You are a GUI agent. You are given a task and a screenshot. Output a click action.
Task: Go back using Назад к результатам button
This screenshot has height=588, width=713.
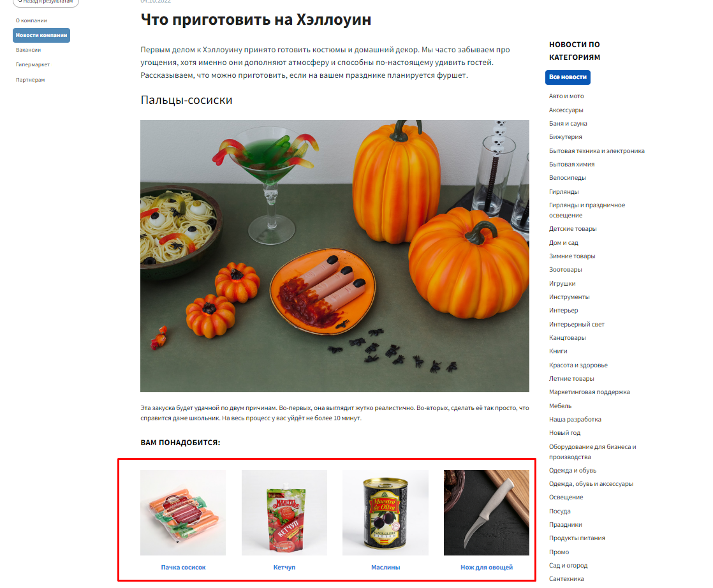[x=46, y=3]
